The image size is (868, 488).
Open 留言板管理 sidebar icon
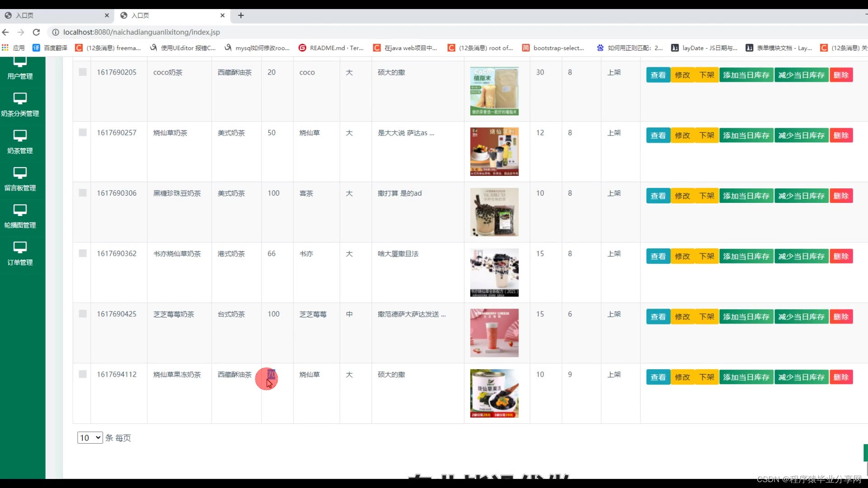(x=20, y=173)
